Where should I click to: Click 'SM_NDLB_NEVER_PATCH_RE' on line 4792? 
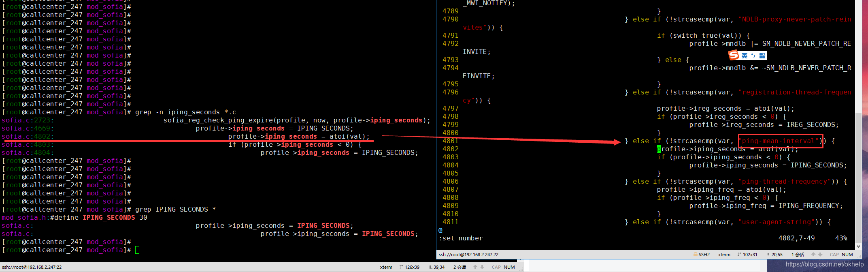[x=807, y=44]
